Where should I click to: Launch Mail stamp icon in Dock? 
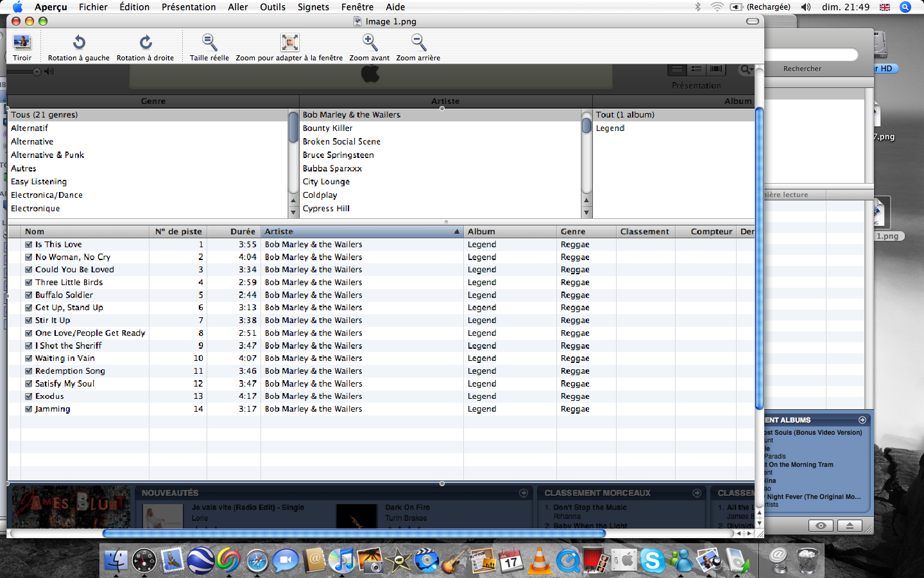[172, 561]
